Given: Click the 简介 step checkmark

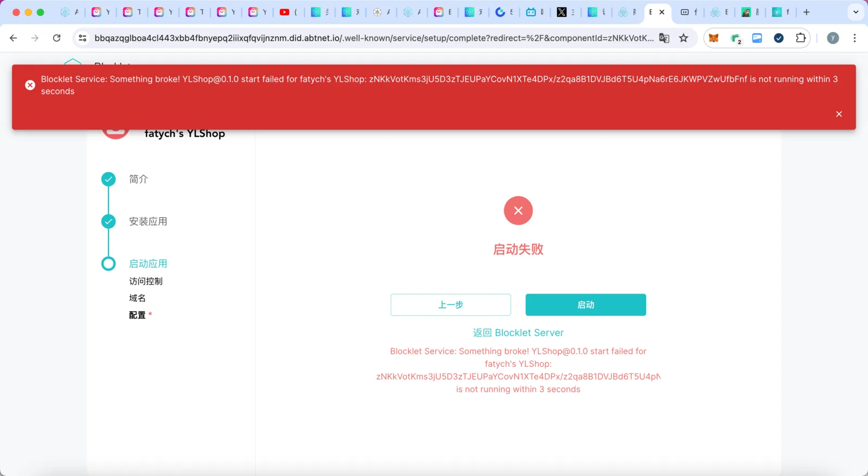Looking at the screenshot, I should tap(108, 179).
